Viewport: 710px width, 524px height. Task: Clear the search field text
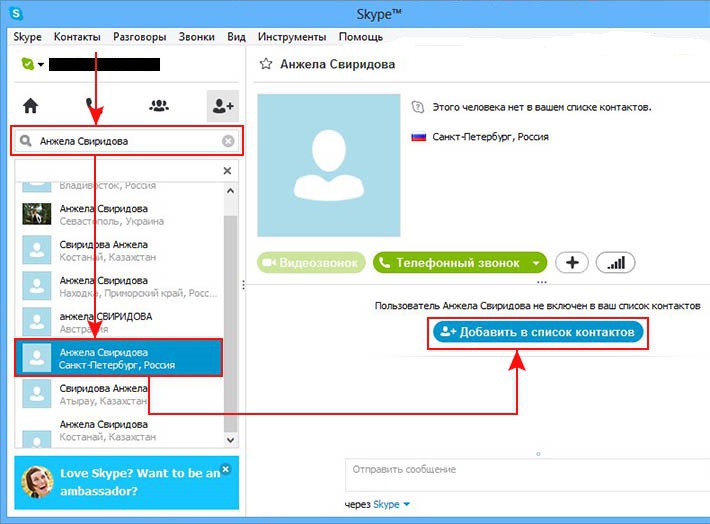coord(228,141)
